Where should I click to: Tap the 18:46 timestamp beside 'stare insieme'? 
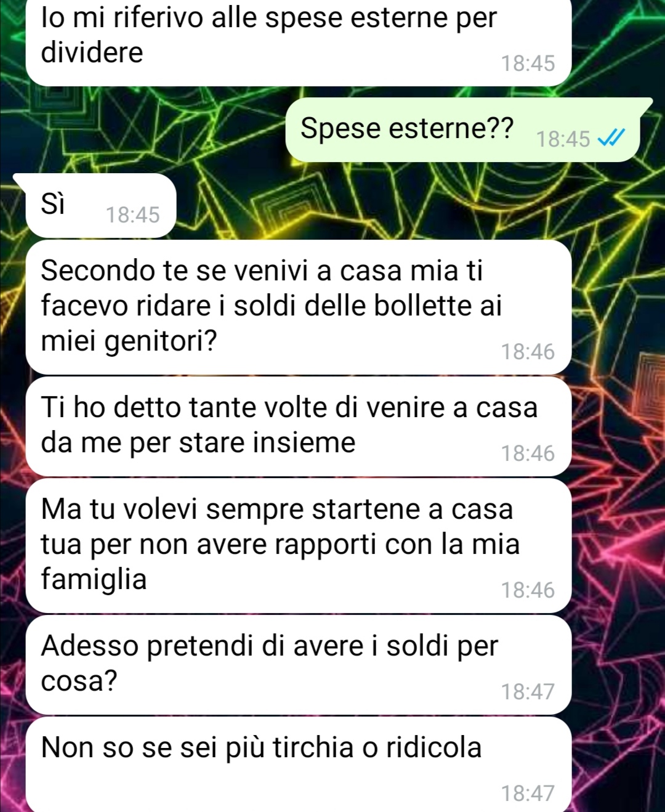coord(528,453)
